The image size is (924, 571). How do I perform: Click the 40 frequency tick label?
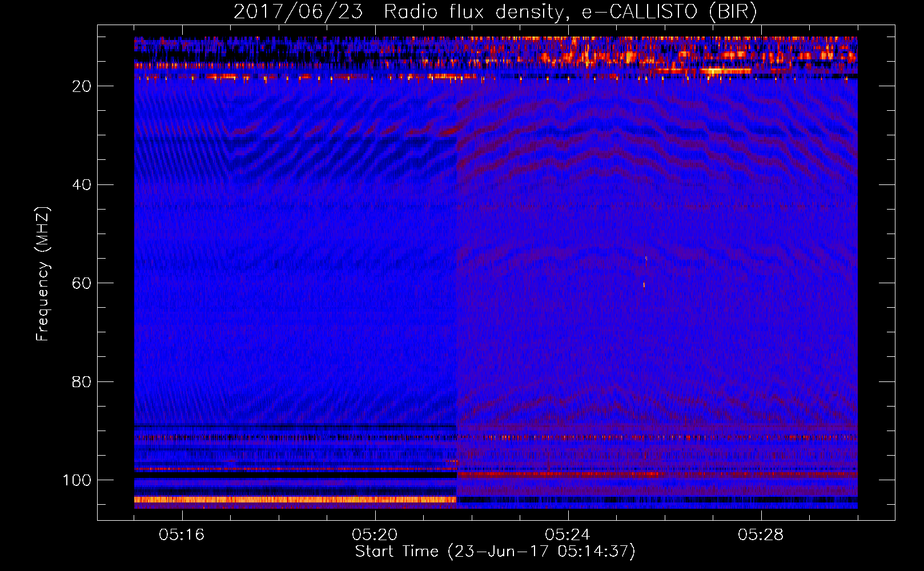82,185
